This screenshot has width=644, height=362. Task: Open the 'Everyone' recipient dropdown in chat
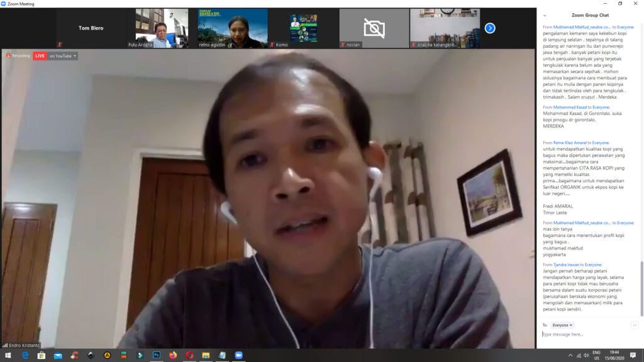562,325
